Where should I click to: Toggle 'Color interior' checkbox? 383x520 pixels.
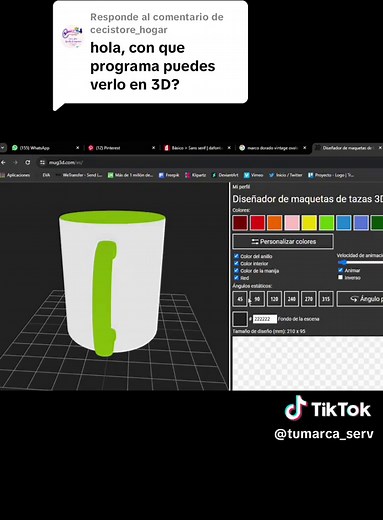(x=236, y=263)
